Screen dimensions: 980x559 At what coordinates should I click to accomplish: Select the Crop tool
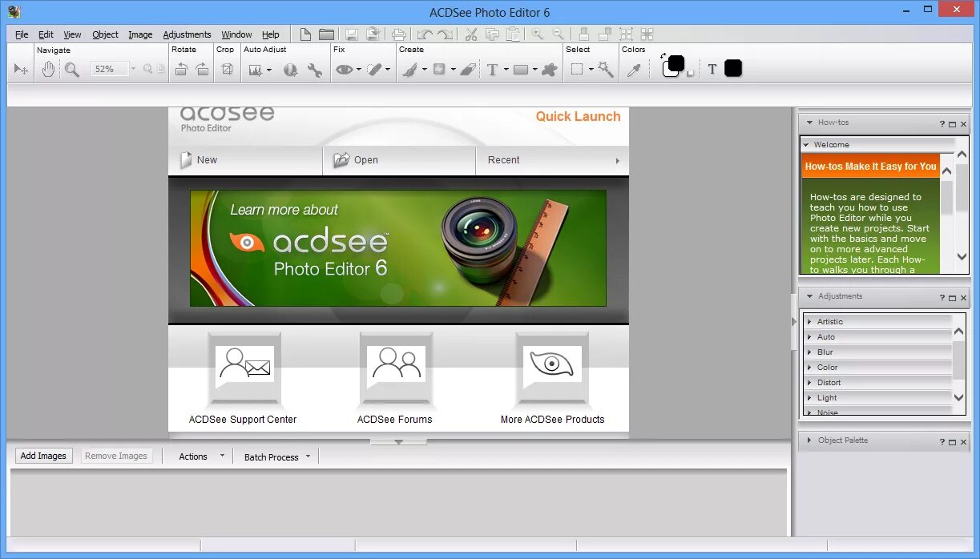tap(227, 70)
